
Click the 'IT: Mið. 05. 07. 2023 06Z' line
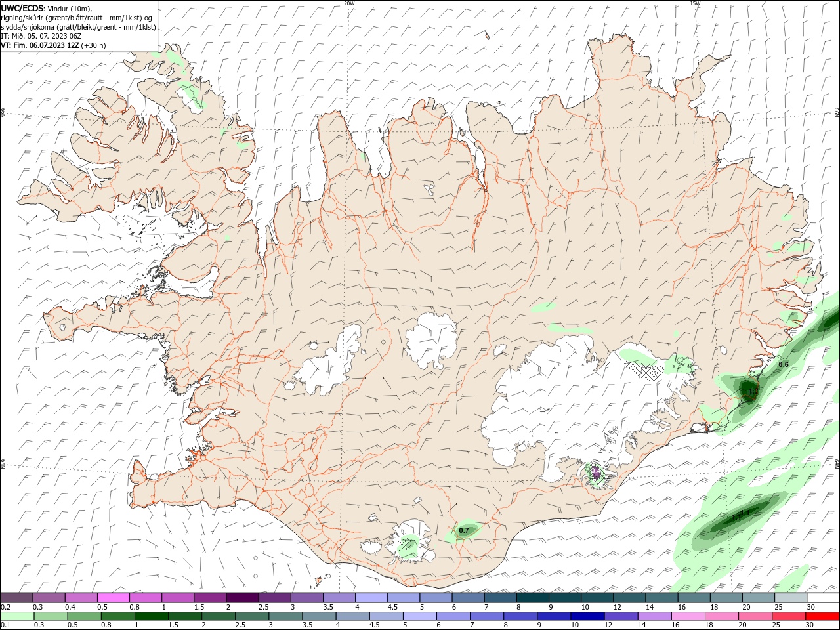pyautogui.click(x=41, y=36)
